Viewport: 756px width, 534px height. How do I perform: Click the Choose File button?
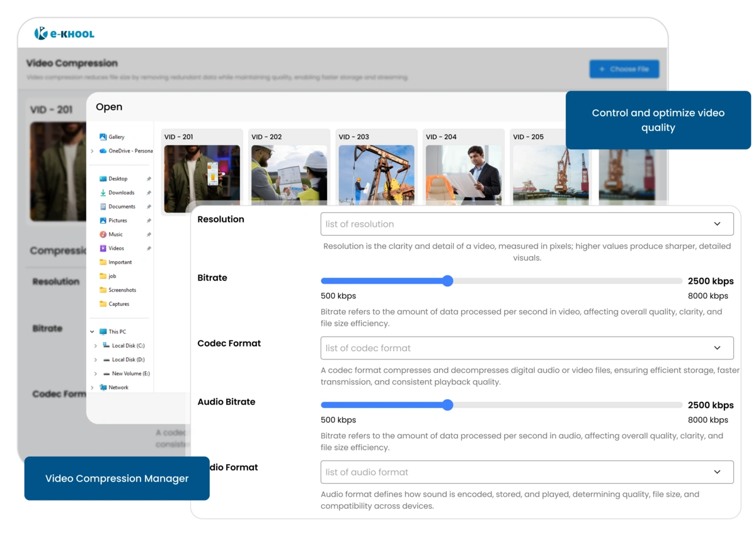pyautogui.click(x=624, y=69)
